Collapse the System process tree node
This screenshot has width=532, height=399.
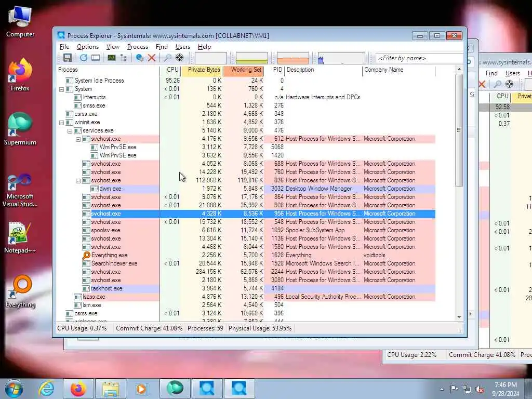click(x=61, y=89)
